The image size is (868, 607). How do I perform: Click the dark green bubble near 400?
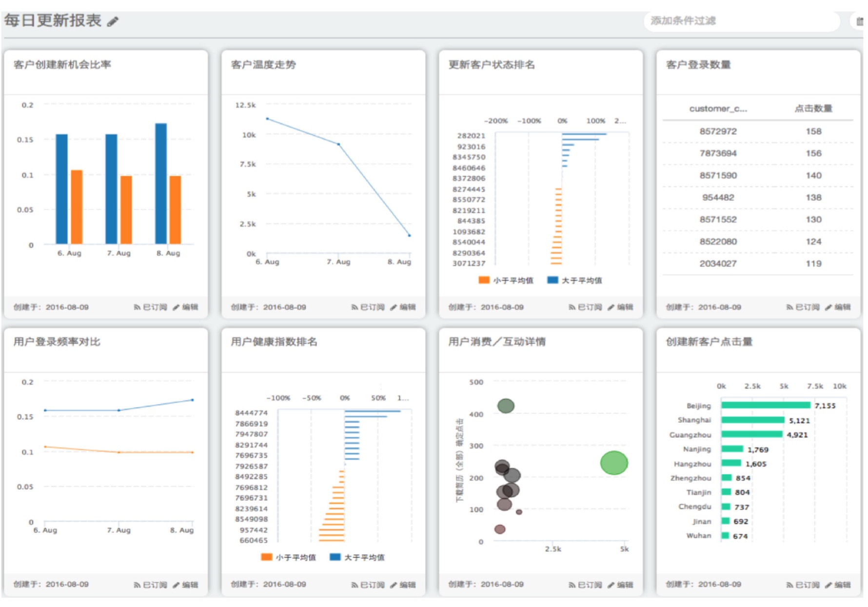pos(506,405)
